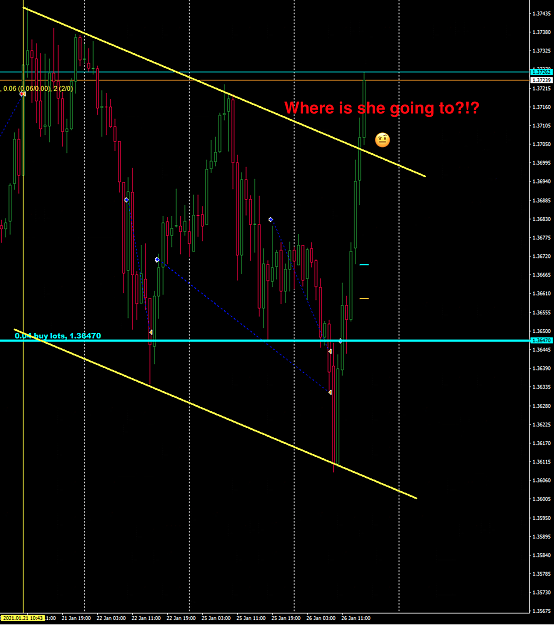554x625 pixels.
Task: Click the 21 Jan 19:00 time label
Action: coord(76,618)
